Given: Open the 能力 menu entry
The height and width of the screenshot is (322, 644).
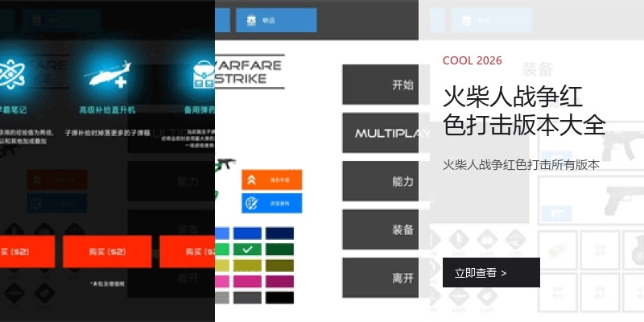Looking at the screenshot, I should click(380, 181).
